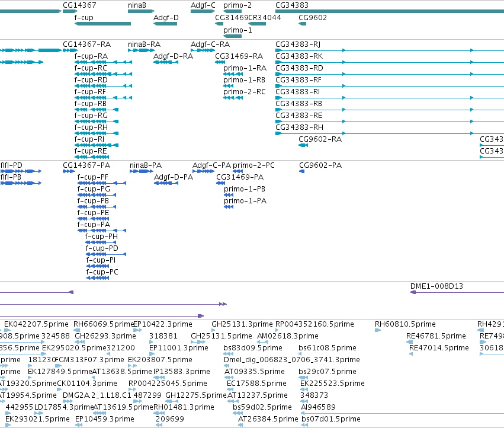Screen dimensions: 504x428
Task: Select the f-cup-PF protein label
Action: (x=93, y=177)
